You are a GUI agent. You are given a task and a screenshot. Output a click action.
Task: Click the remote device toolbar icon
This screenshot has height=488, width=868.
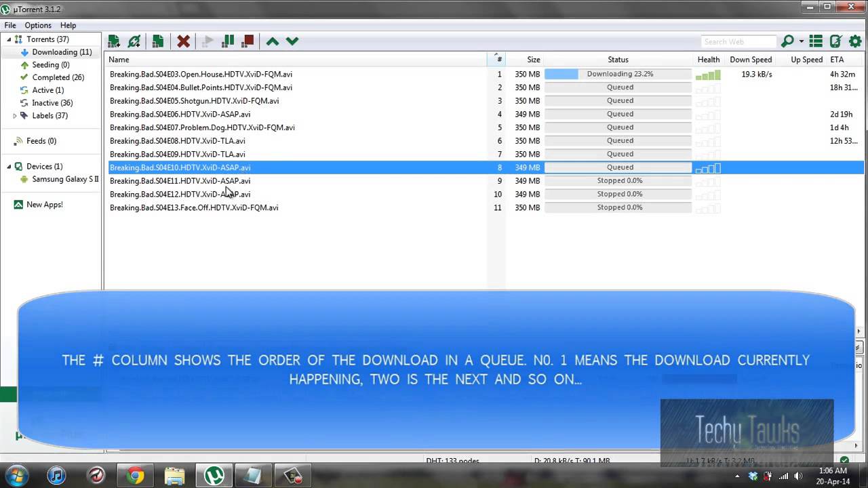coord(835,41)
